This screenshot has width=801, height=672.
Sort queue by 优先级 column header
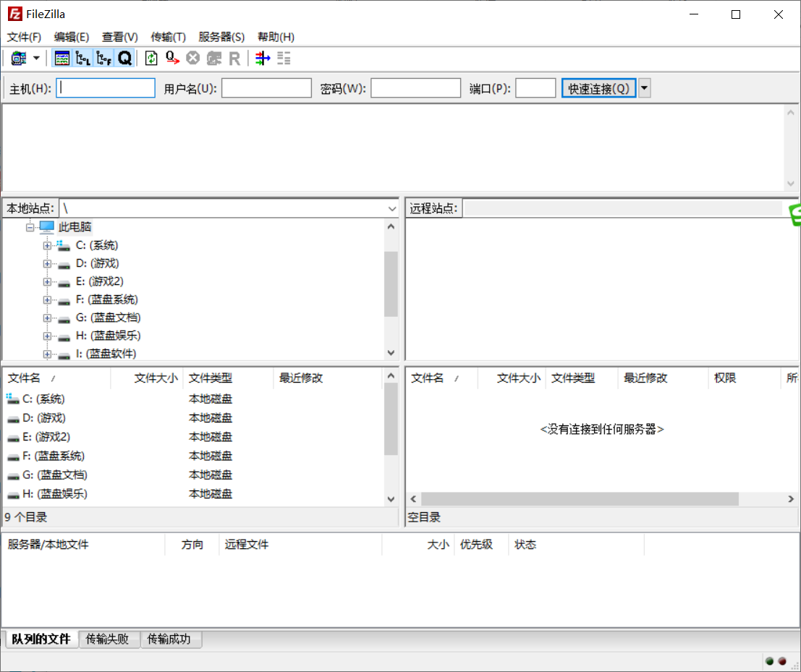pyautogui.click(x=481, y=545)
